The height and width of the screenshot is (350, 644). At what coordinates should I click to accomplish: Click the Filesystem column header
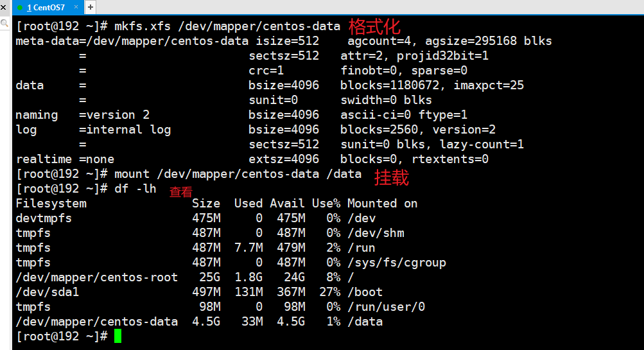point(51,204)
